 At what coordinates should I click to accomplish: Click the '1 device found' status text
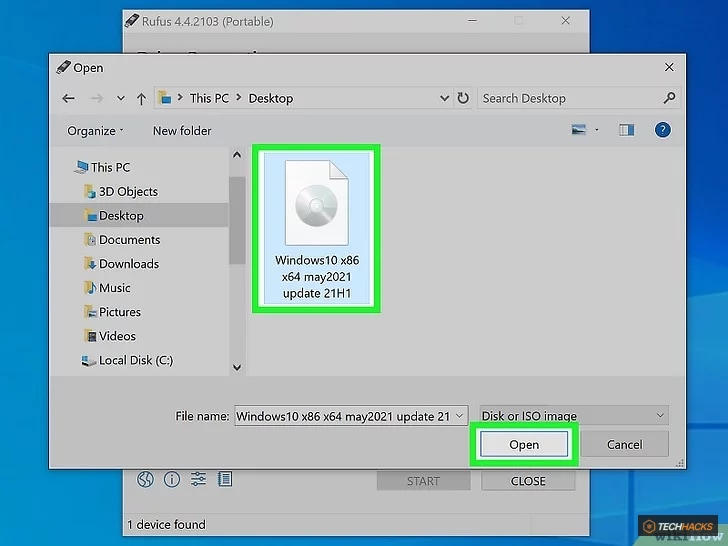click(166, 525)
